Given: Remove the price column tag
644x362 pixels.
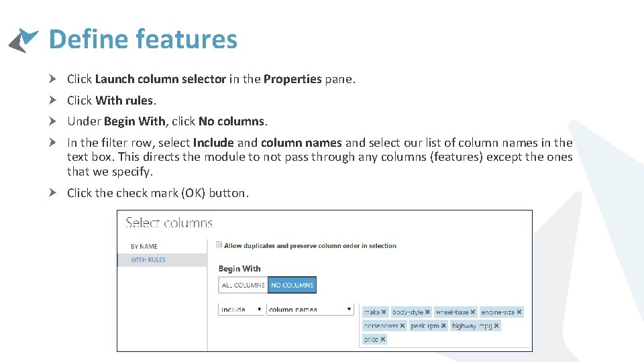Looking at the screenshot, I should 383,339.
